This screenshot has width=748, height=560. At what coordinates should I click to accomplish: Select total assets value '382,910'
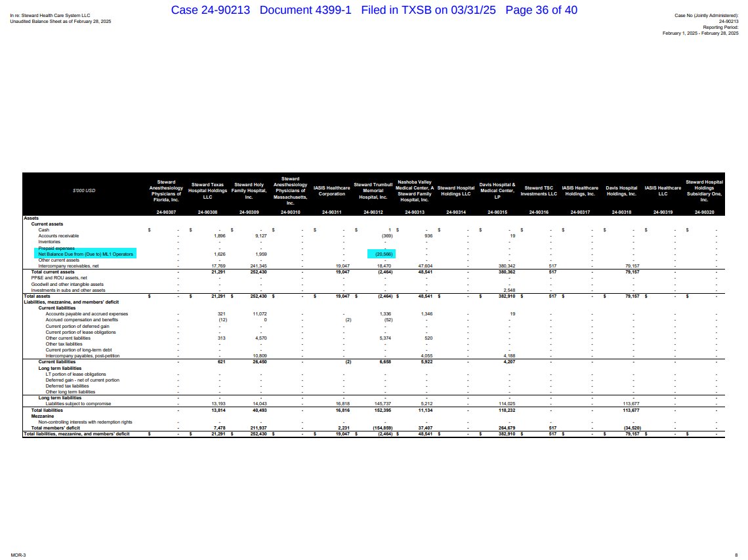coord(507,296)
